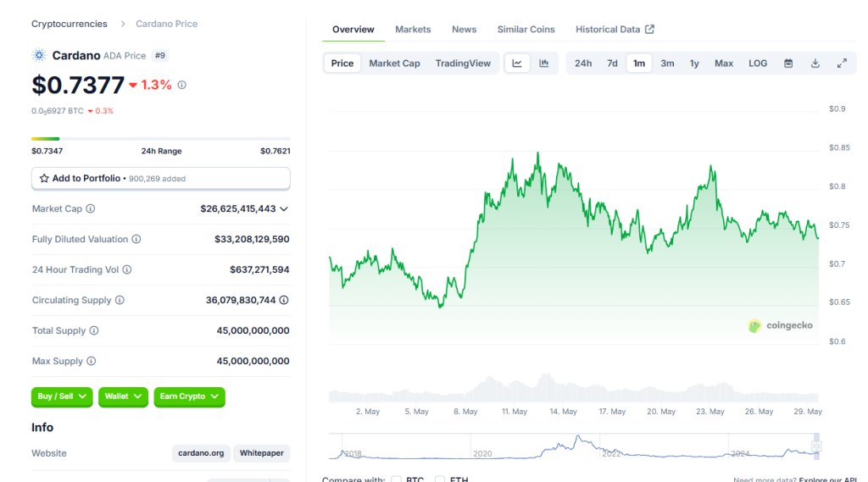Open the Max Supply info icon
This screenshot has height=482, width=868.
tap(92, 361)
